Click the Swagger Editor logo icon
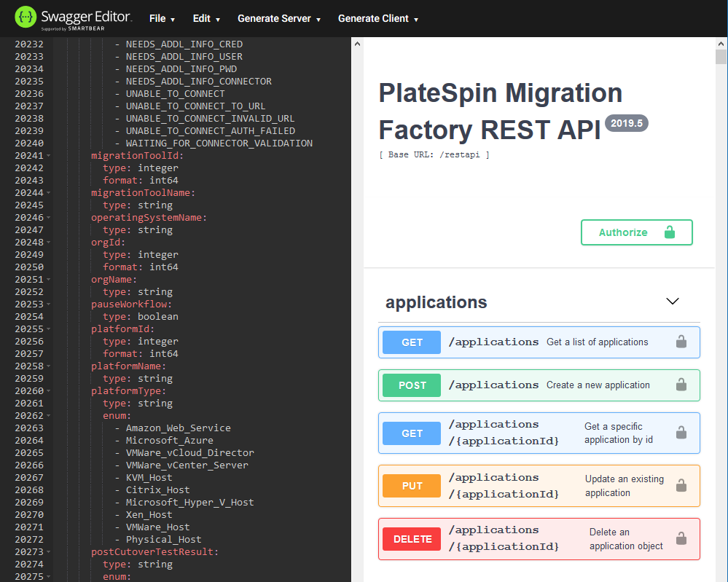The width and height of the screenshot is (728, 582). click(26, 16)
